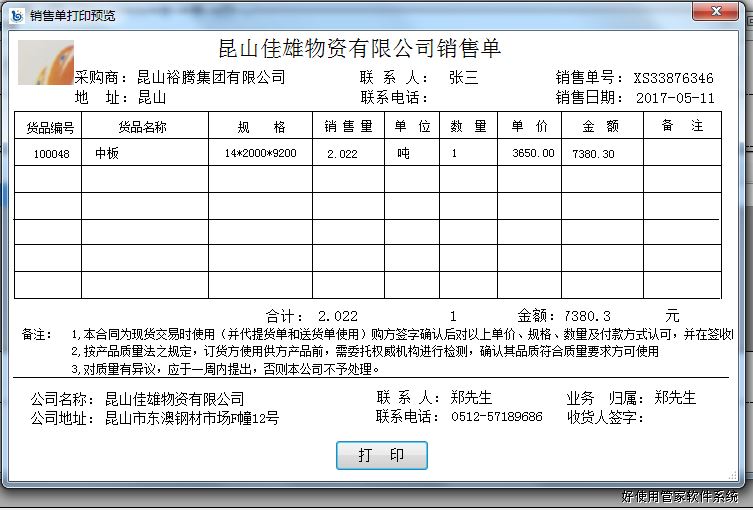Select the 货品名称 column header
753x510 pixels.
pyautogui.click(x=143, y=127)
